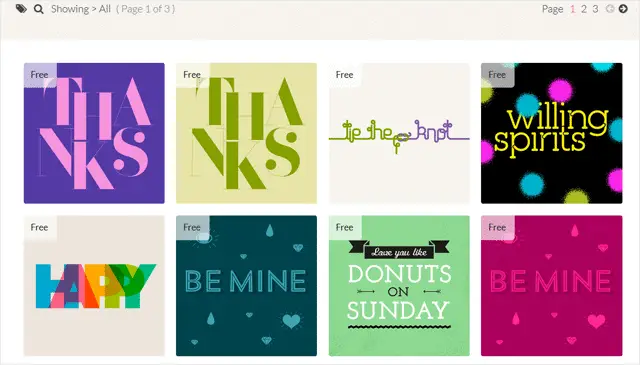
Task: Select the willing spirits design
Action: [x=552, y=133]
